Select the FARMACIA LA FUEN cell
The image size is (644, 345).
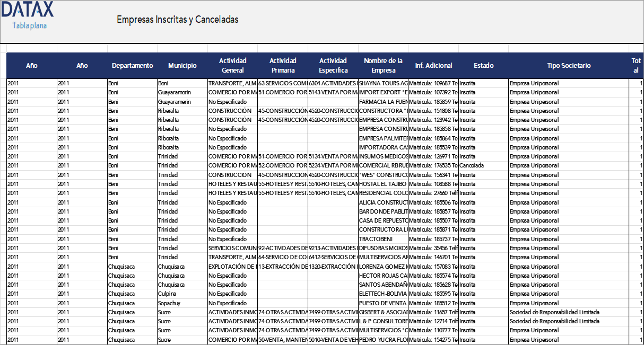[384, 102]
